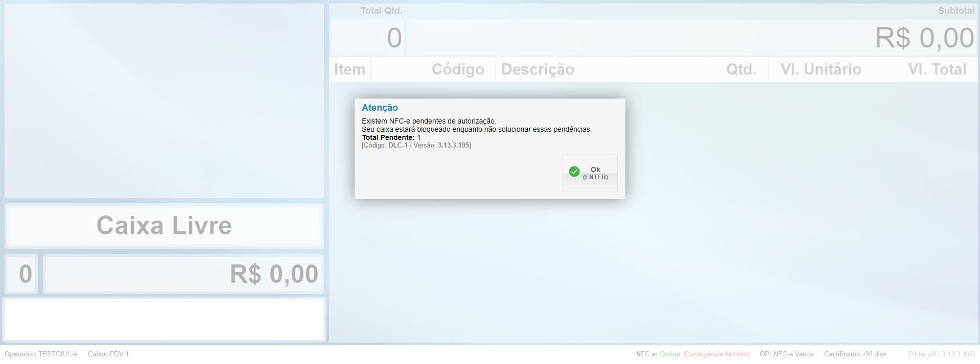Click the Qtd. column header
Viewport: 980px width, 364px height.
[737, 69]
